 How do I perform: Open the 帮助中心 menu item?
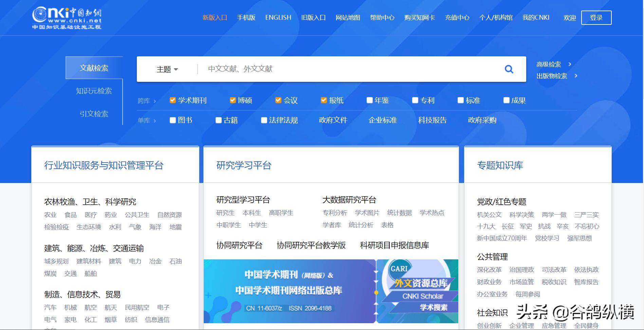coord(382,17)
